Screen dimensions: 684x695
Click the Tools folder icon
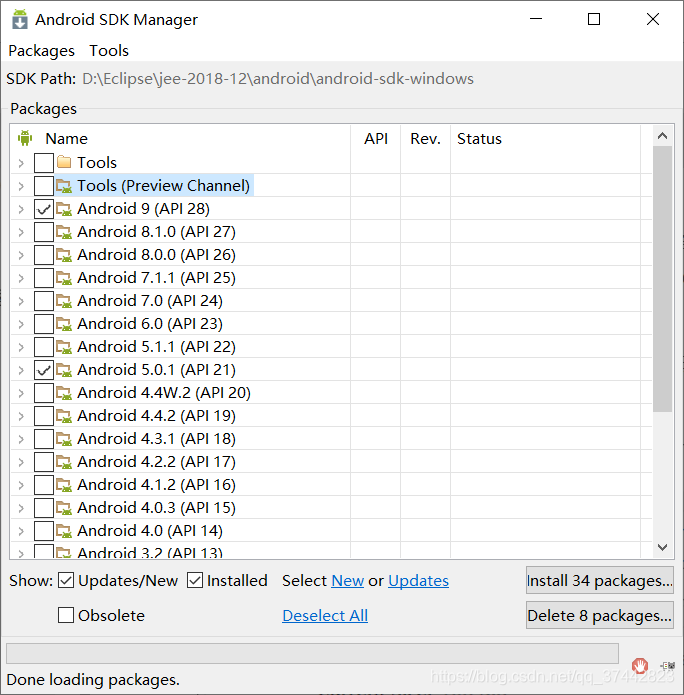(x=64, y=162)
